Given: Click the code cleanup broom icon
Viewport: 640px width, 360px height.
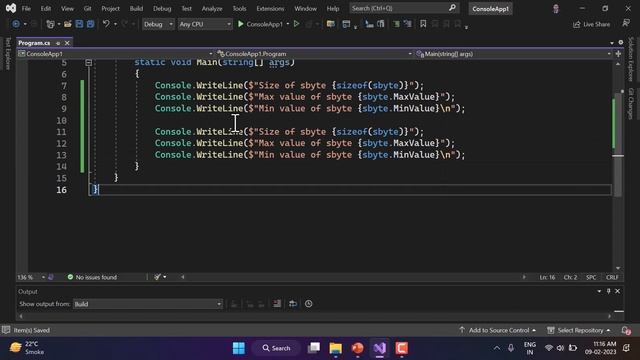Looking at the screenshot, I should coord(158,277).
